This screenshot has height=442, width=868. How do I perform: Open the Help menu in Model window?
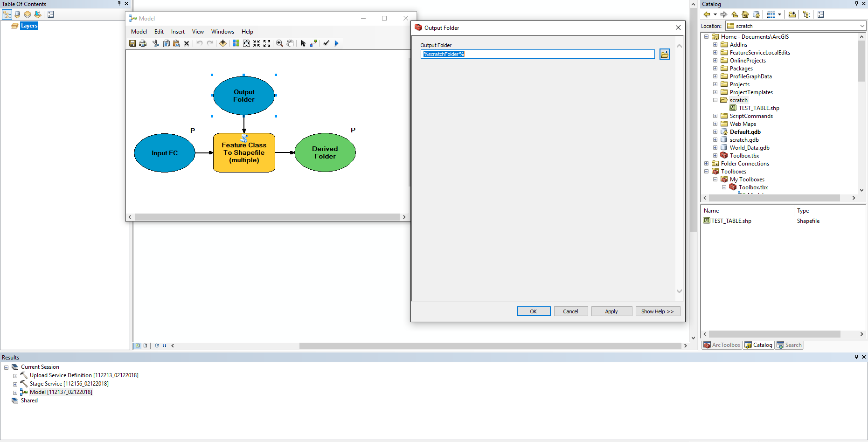coord(247,32)
